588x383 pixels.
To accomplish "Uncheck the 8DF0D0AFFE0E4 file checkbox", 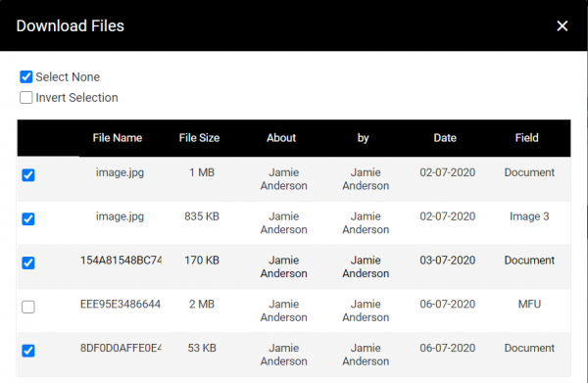I will coord(28,351).
